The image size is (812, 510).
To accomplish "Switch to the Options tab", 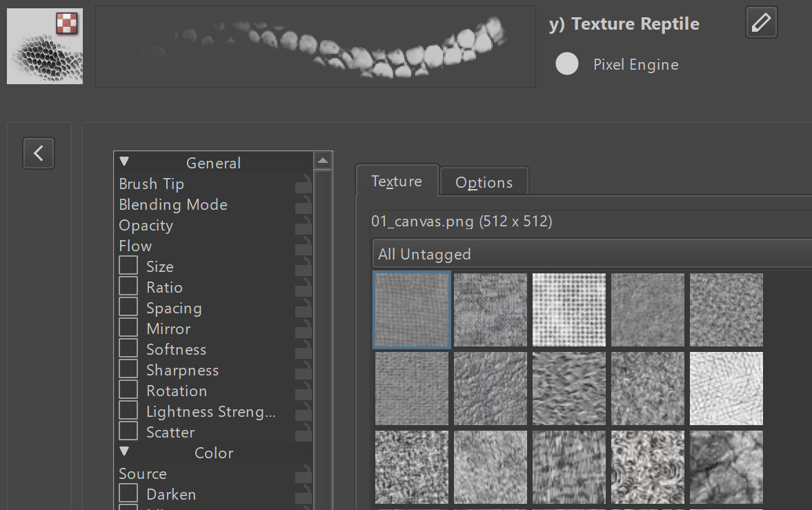I will click(x=484, y=182).
